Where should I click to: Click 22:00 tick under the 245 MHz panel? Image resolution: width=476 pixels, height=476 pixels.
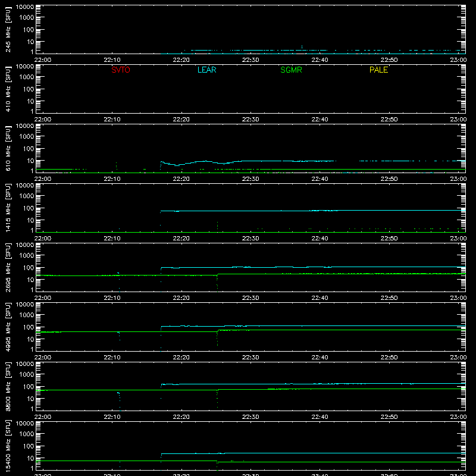tap(43, 60)
